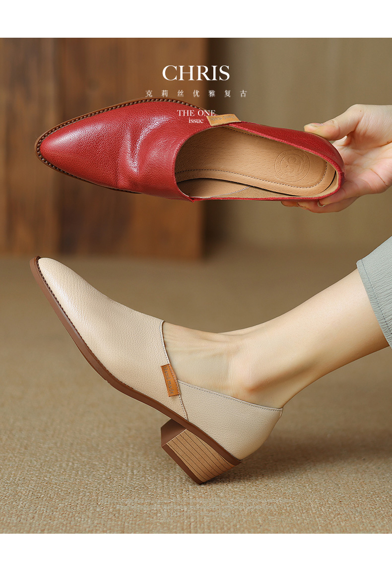Click the CHRIS brand title text

pyautogui.click(x=196, y=73)
